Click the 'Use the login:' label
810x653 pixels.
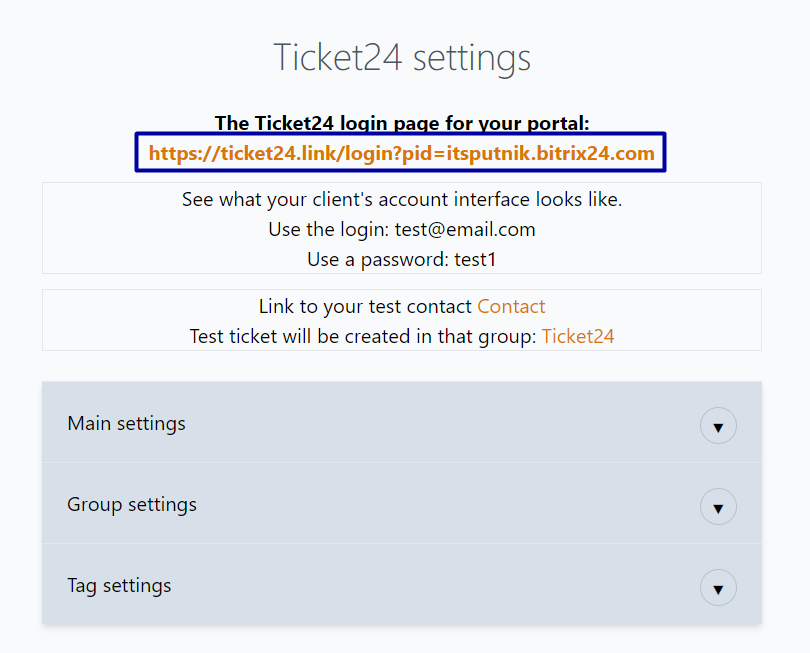pyautogui.click(x=329, y=230)
